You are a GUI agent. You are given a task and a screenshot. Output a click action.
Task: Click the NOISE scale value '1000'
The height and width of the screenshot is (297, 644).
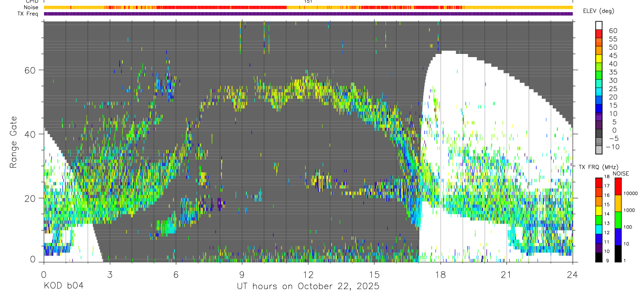pos(629,211)
